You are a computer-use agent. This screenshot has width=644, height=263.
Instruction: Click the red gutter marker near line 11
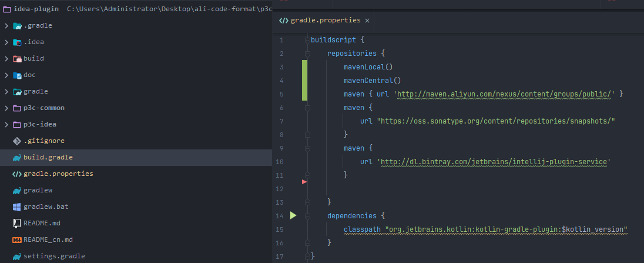pos(304,182)
